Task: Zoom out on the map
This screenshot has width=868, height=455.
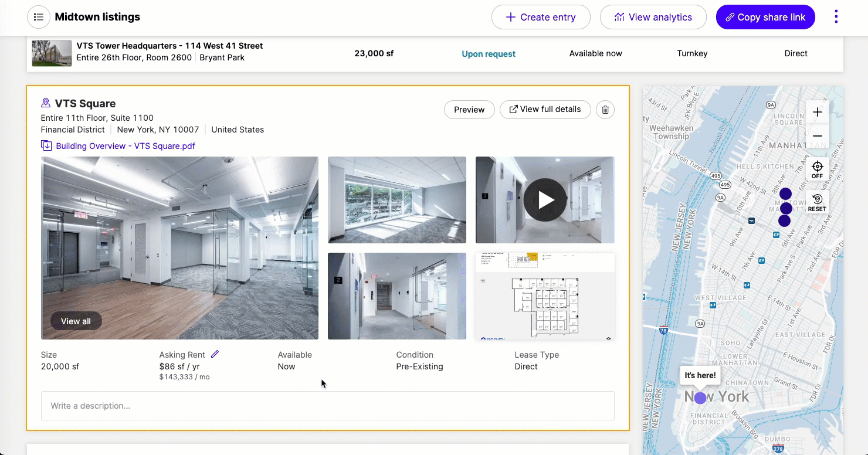Action: (x=818, y=136)
